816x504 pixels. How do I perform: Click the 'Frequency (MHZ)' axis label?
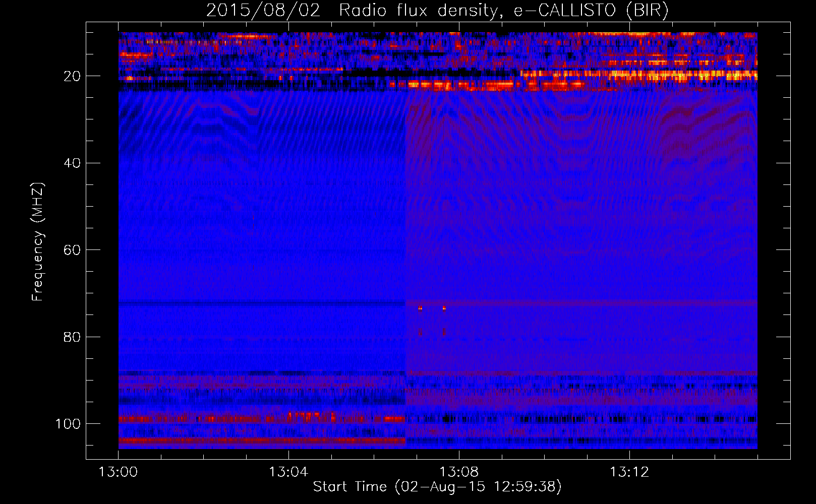point(38,242)
